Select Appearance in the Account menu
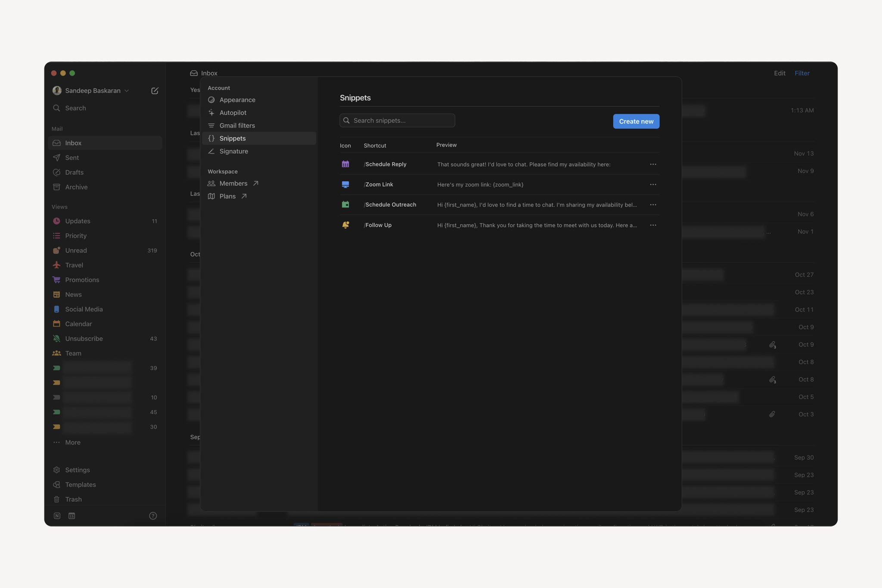This screenshot has height=588, width=882. tap(237, 100)
